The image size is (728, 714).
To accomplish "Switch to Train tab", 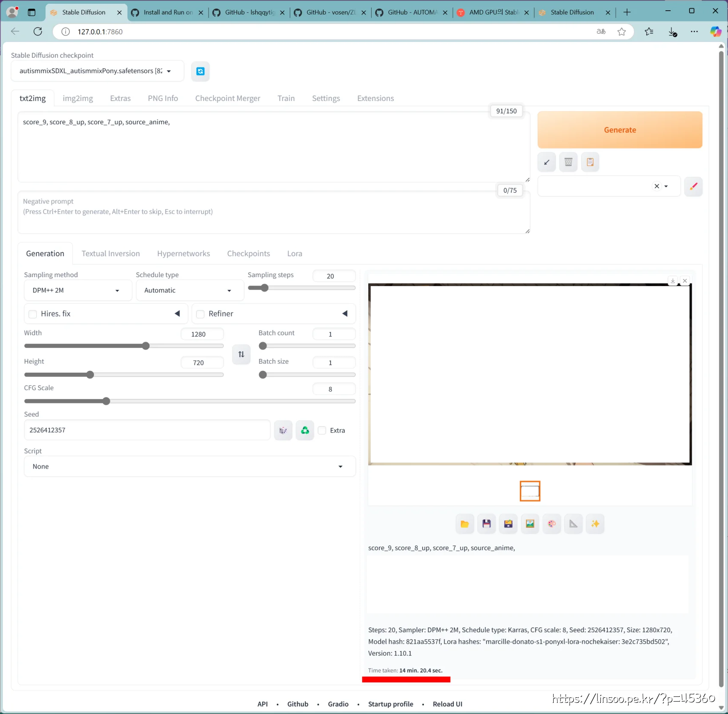I will (286, 99).
